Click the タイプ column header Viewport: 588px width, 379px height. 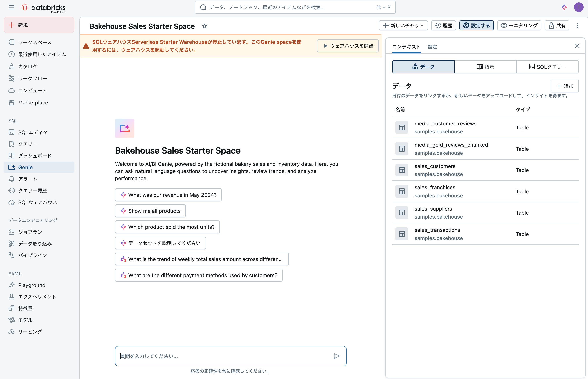[523, 110]
